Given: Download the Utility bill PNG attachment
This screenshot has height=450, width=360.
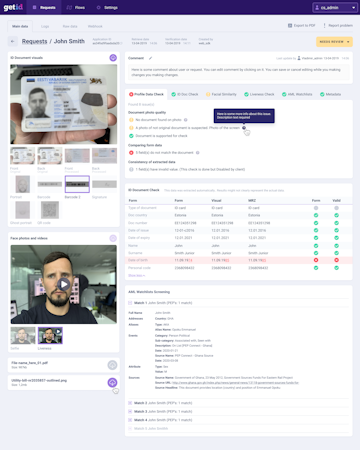Looking at the screenshot, I should pyautogui.click(x=112, y=382).
